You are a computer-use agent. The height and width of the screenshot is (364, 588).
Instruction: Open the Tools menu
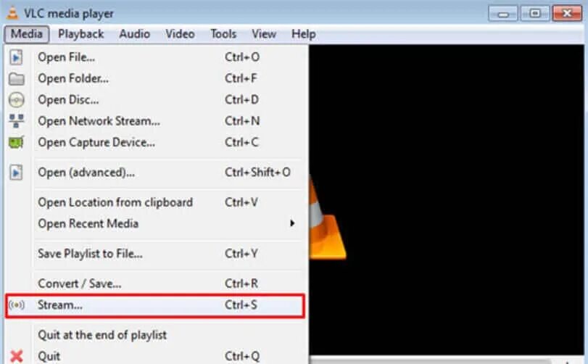(x=223, y=34)
